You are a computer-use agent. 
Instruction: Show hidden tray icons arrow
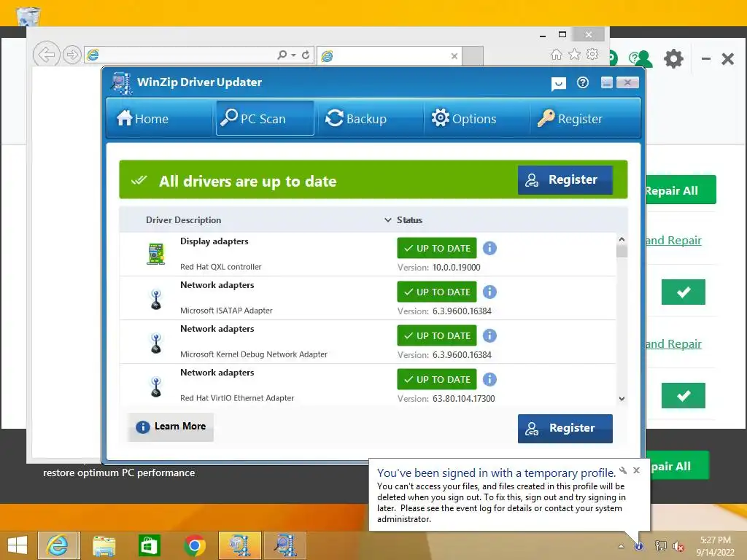pyautogui.click(x=622, y=546)
